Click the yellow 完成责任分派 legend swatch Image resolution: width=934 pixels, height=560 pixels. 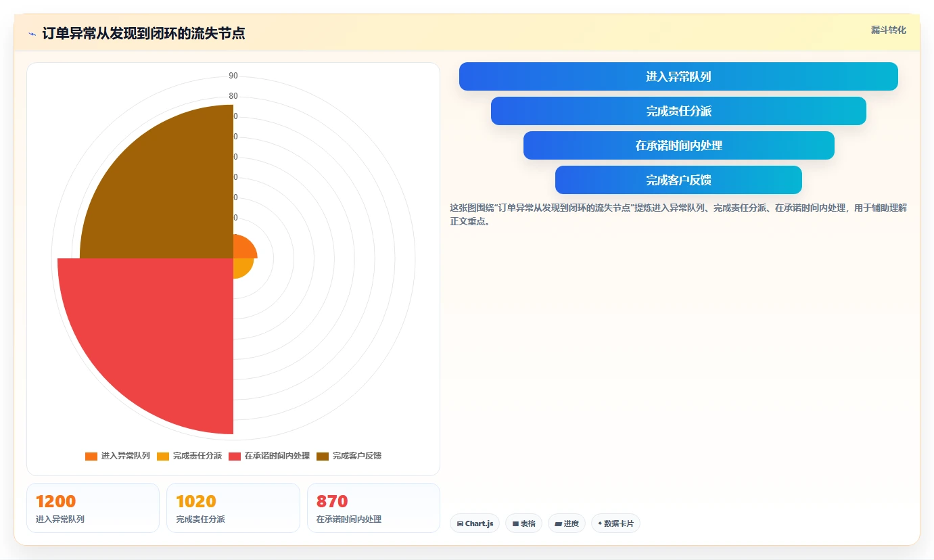tap(163, 457)
